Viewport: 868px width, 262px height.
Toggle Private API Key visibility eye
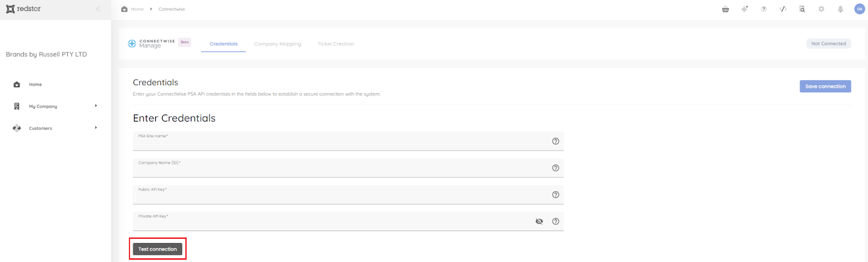tap(539, 221)
